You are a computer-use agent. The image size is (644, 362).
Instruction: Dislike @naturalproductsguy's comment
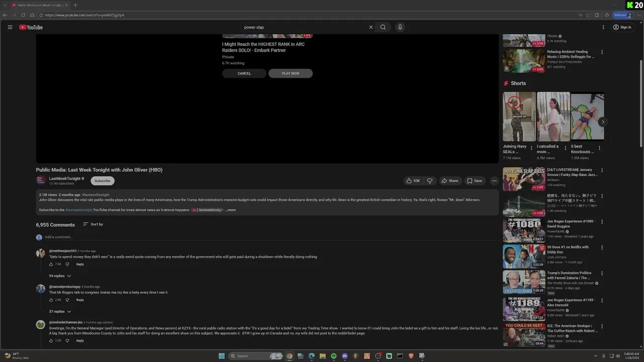click(67, 300)
